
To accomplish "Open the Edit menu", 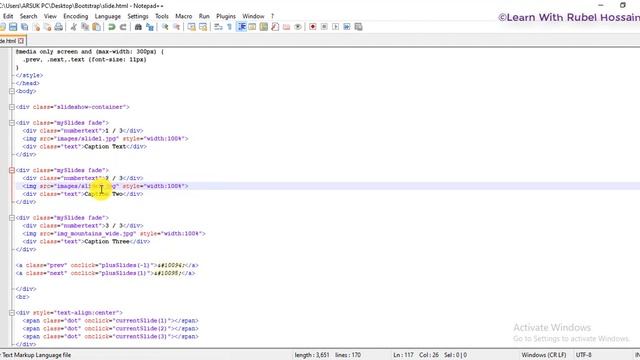I will [x=8, y=16].
